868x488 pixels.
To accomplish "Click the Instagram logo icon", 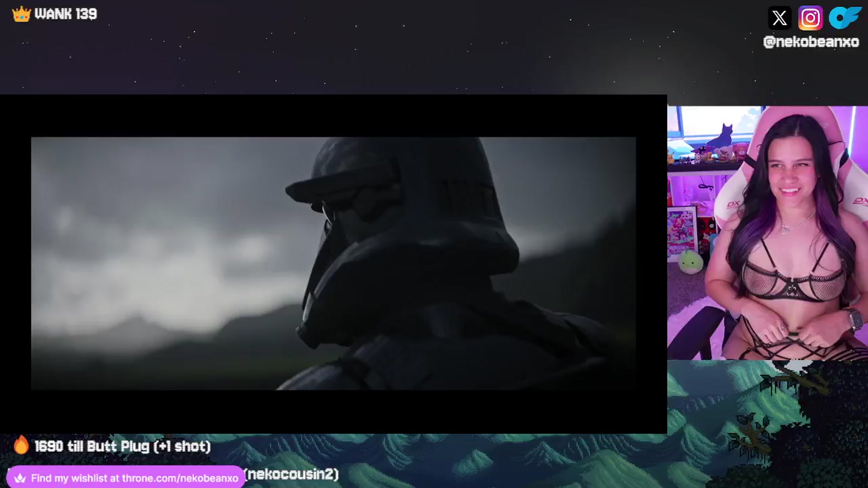I will [810, 18].
